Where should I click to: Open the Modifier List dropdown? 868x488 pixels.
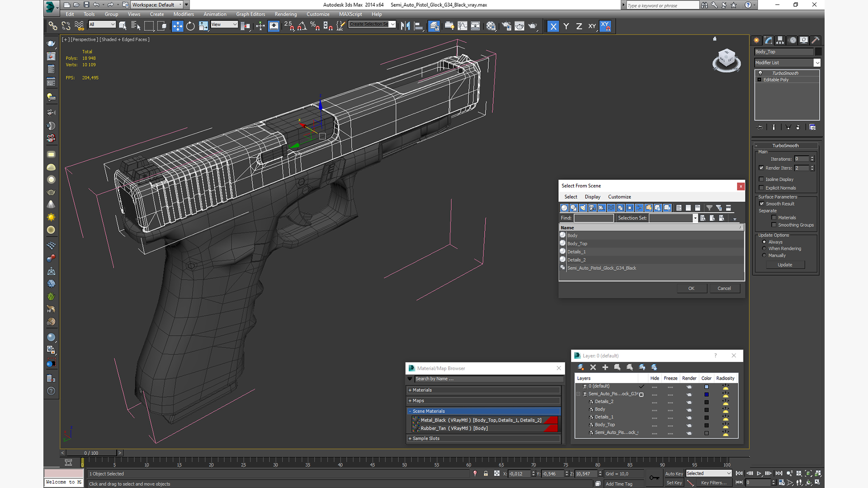click(817, 63)
